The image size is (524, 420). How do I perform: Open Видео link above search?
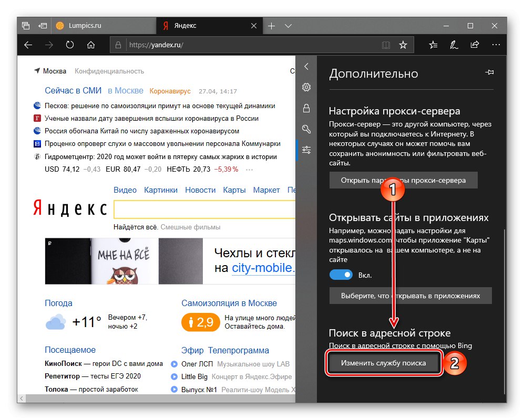coord(125,190)
